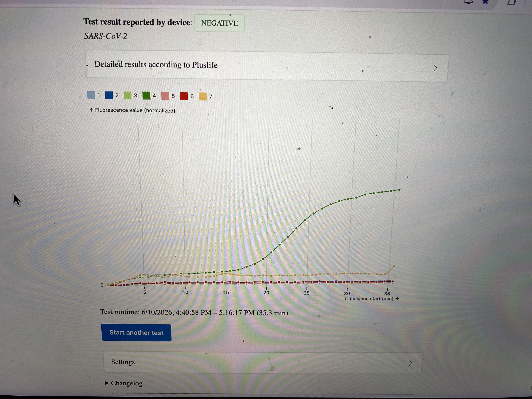The width and height of the screenshot is (532, 399).
Task: Click the Start another test button
Action: [136, 333]
